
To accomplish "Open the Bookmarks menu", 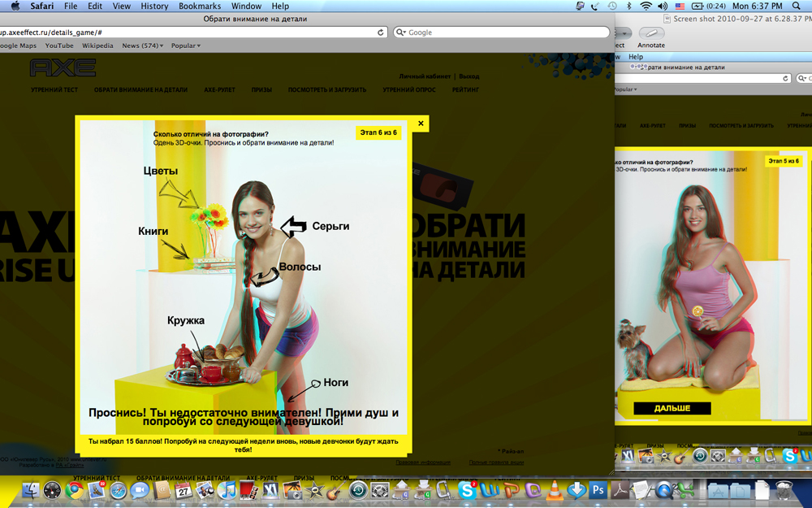I will [200, 6].
